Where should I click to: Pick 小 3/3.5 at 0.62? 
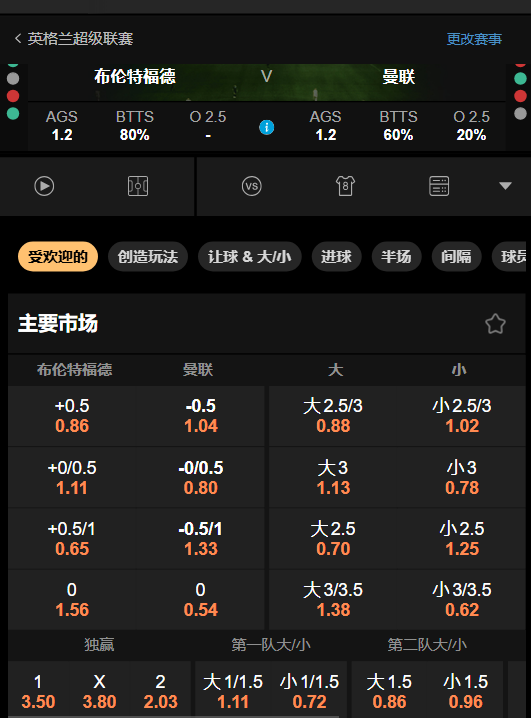pos(462,599)
